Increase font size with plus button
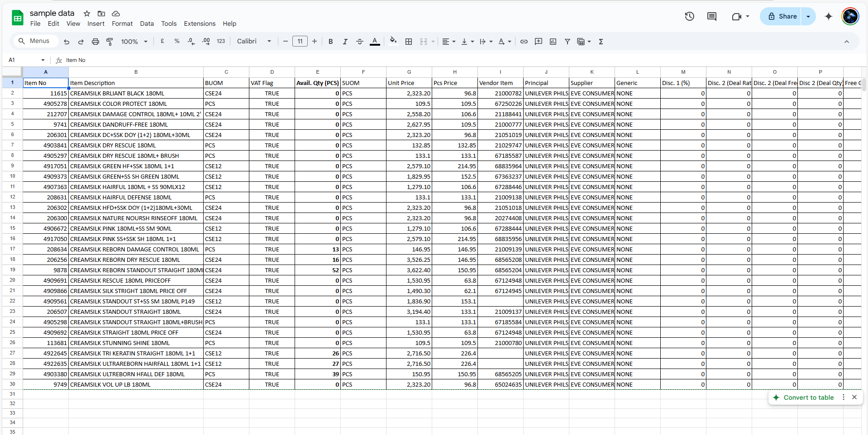 (315, 41)
